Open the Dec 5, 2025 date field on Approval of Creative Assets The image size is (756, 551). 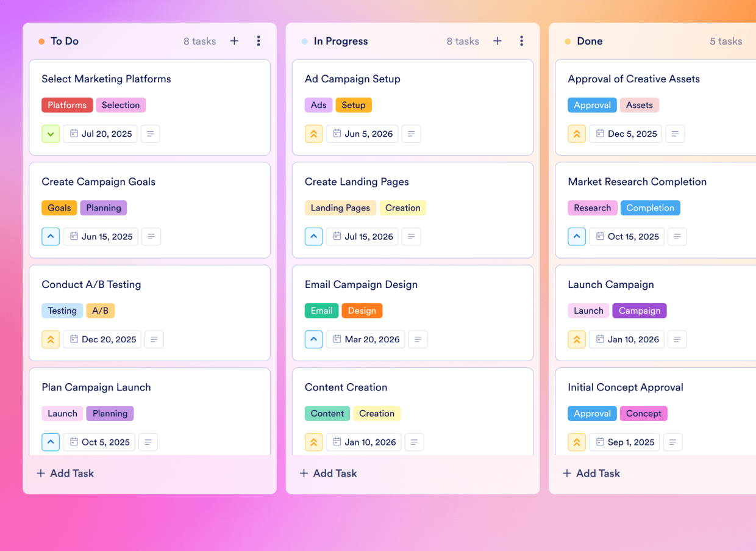[625, 134]
